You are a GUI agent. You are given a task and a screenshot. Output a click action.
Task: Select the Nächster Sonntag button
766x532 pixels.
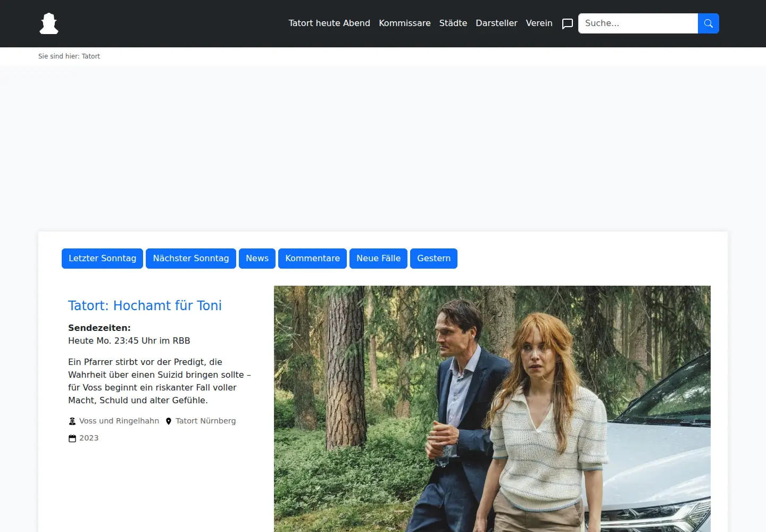(x=191, y=259)
